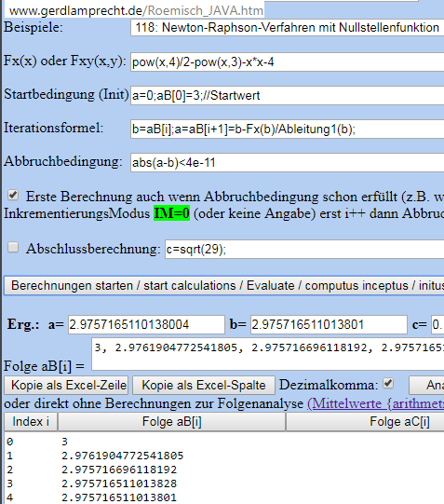
Task: Select table value 2.97571696118192
Action: point(119,470)
